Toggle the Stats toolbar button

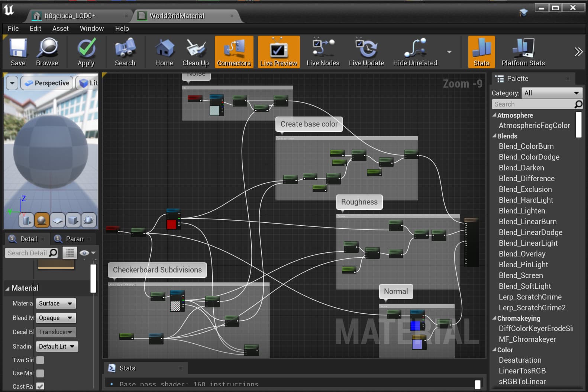[x=481, y=52]
